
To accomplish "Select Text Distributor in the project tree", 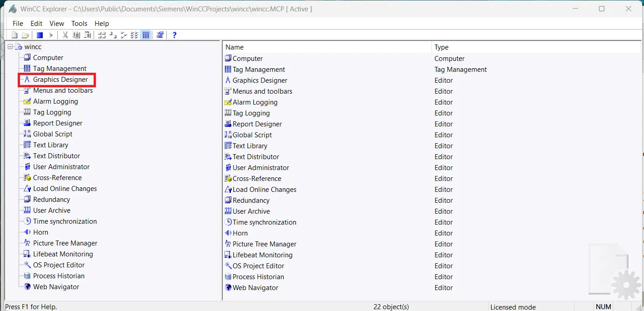I will [56, 156].
